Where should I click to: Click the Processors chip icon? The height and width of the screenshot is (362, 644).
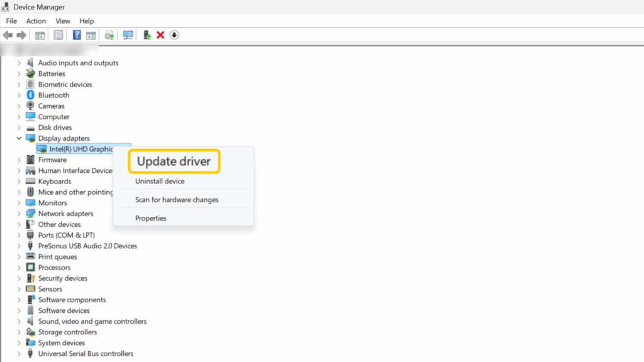point(30,267)
